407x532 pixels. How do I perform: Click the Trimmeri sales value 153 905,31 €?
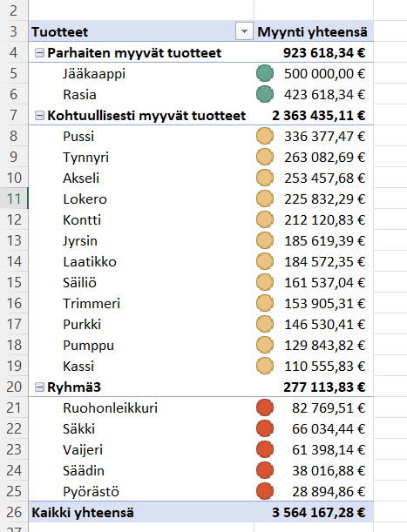(x=324, y=303)
